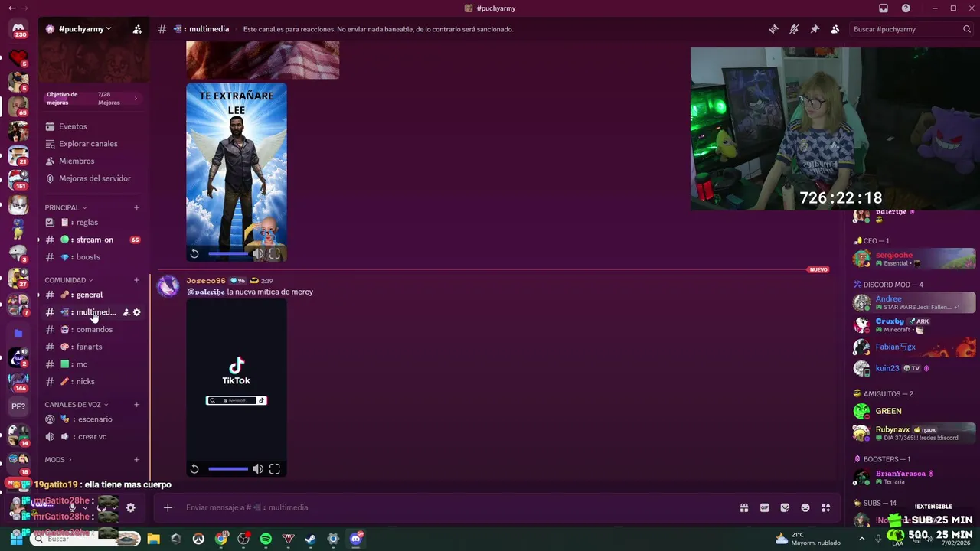Expand the server boost goal chevron
The image size is (980, 551).
[136, 98]
